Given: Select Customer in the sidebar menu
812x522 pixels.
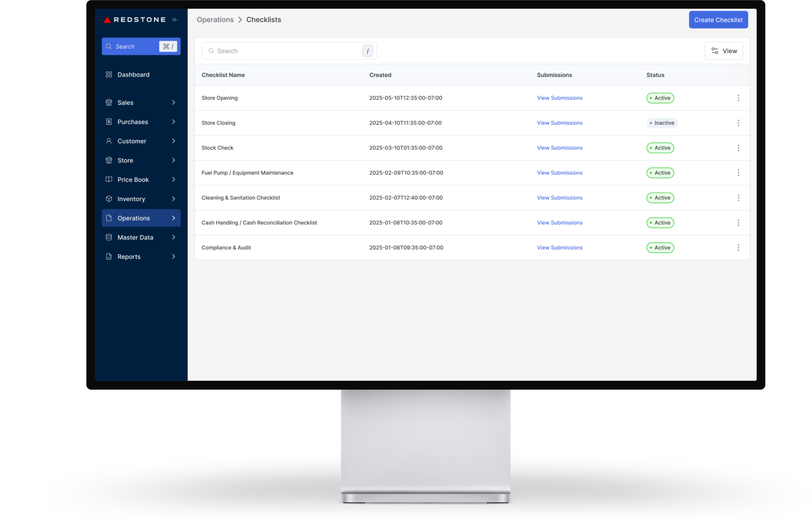Looking at the screenshot, I should 132,141.
